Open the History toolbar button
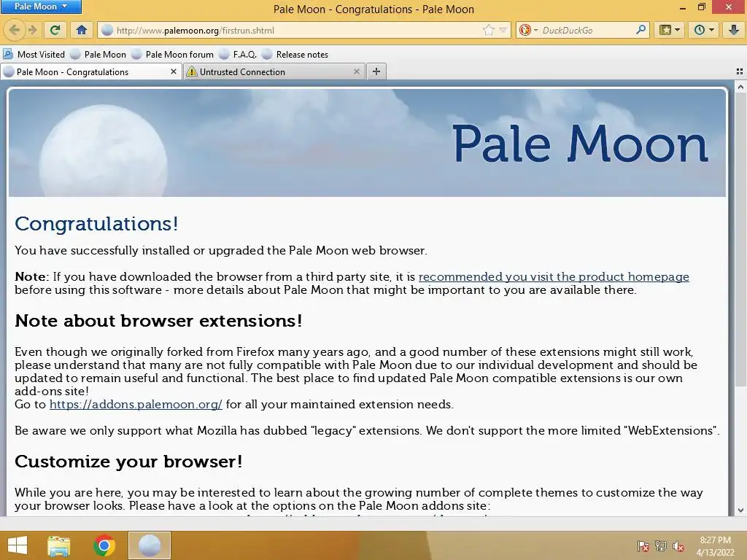 point(704,30)
